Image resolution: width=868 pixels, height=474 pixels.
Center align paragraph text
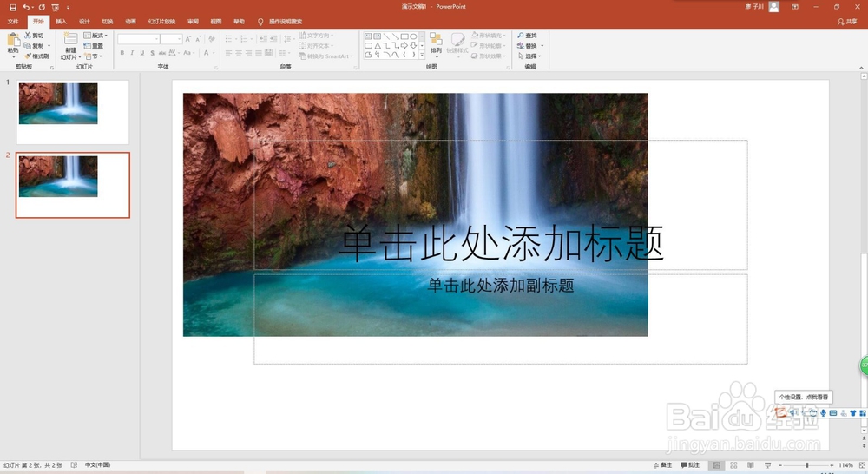click(239, 53)
